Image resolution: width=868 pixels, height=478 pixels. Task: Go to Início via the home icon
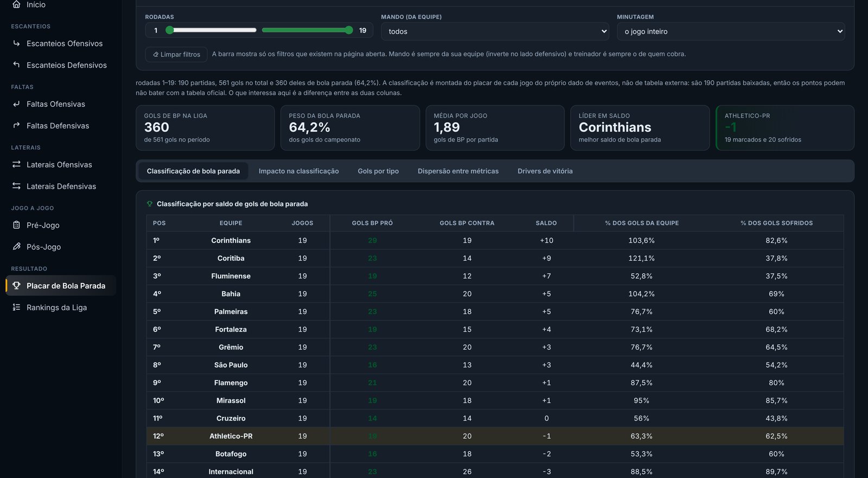[16, 4]
